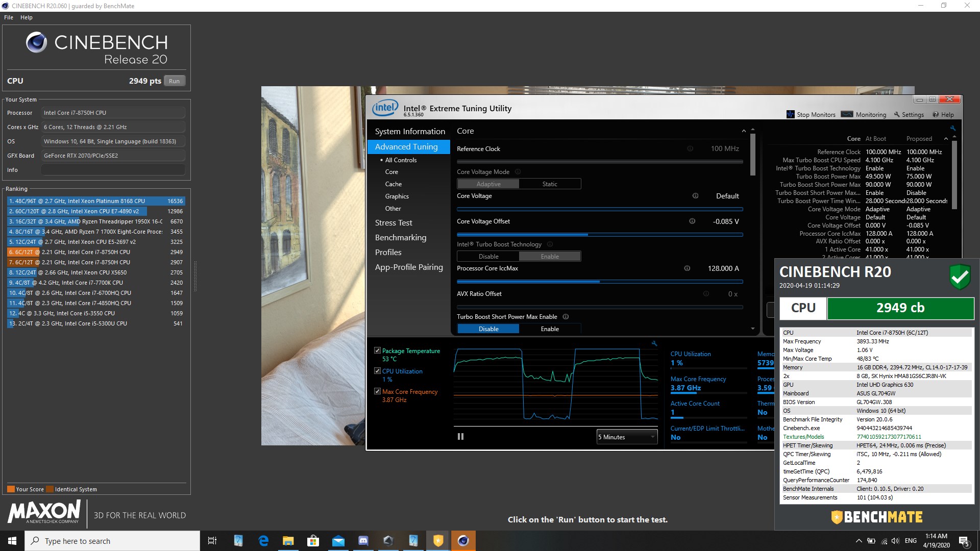This screenshot has width=980, height=551.
Task: Select Advanced Tuning section
Action: tap(409, 146)
